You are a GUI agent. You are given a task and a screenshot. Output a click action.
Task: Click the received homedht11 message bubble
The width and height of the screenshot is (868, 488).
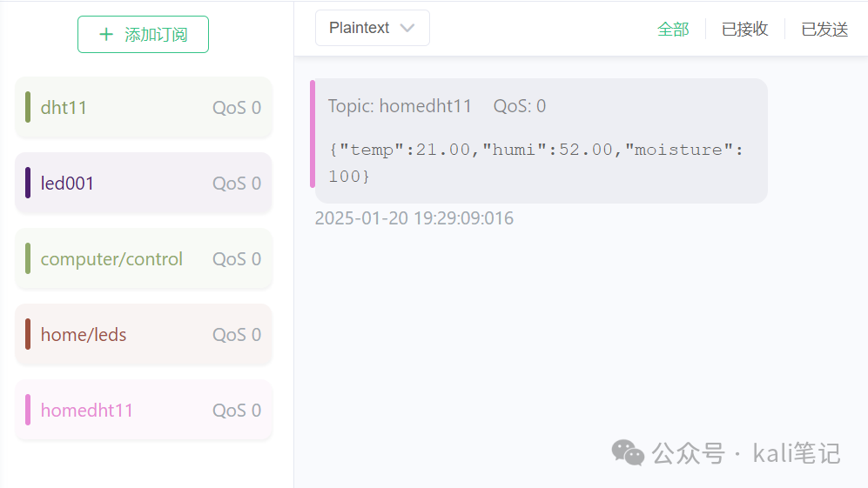click(539, 141)
